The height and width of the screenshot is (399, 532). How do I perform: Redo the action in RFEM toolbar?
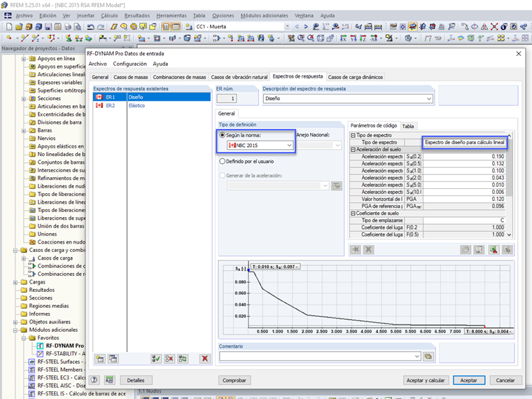coord(101,27)
